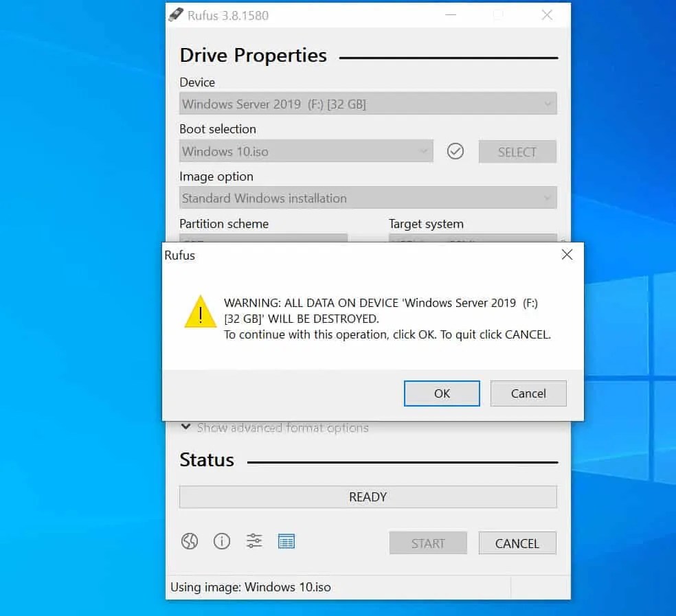Click the yellow warning triangle in the dialog
This screenshot has height=616, width=676.
tap(199, 312)
